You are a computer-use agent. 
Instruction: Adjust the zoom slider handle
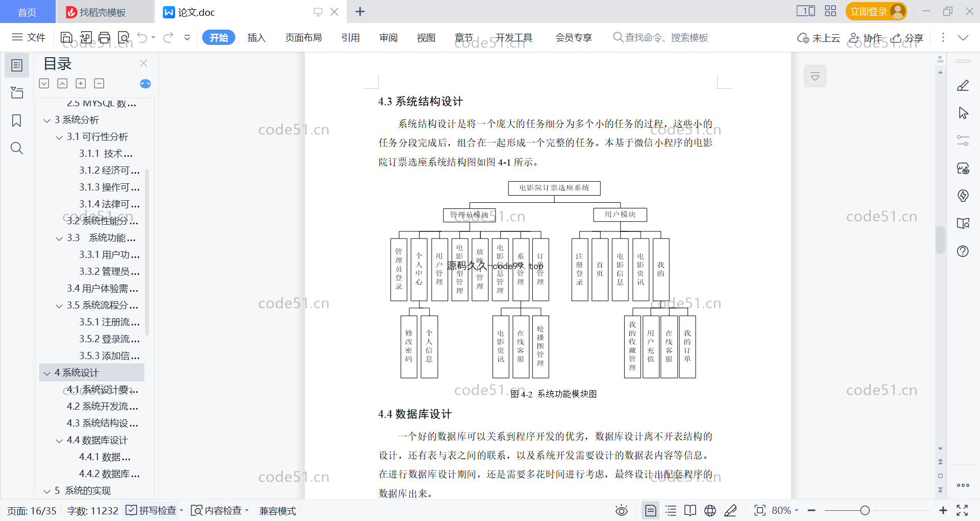[865, 510]
